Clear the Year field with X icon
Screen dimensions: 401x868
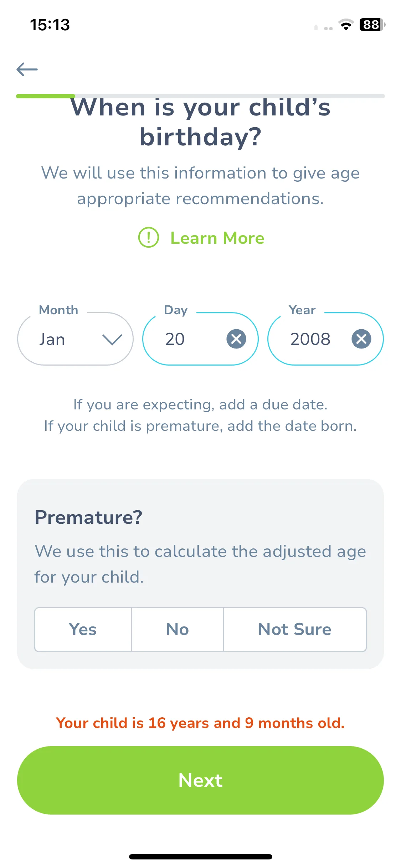pos(361,339)
